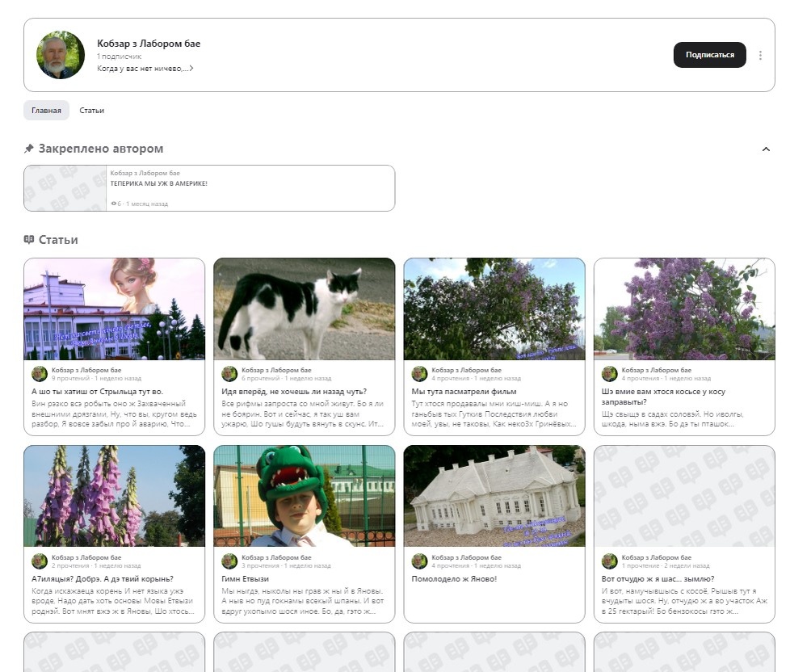Click the pin icon beside 'Закреплено автором'

click(29, 149)
